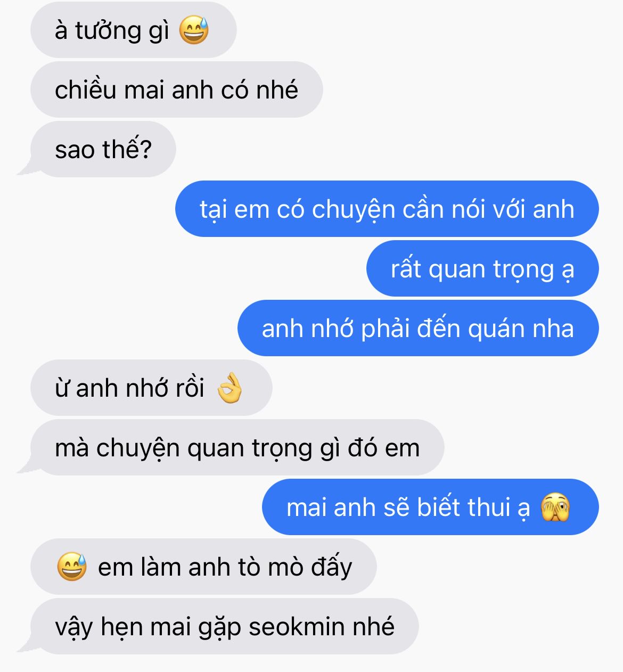Click the peeking face emoji in the blue bubble
This screenshot has height=672, width=623.
(555, 507)
